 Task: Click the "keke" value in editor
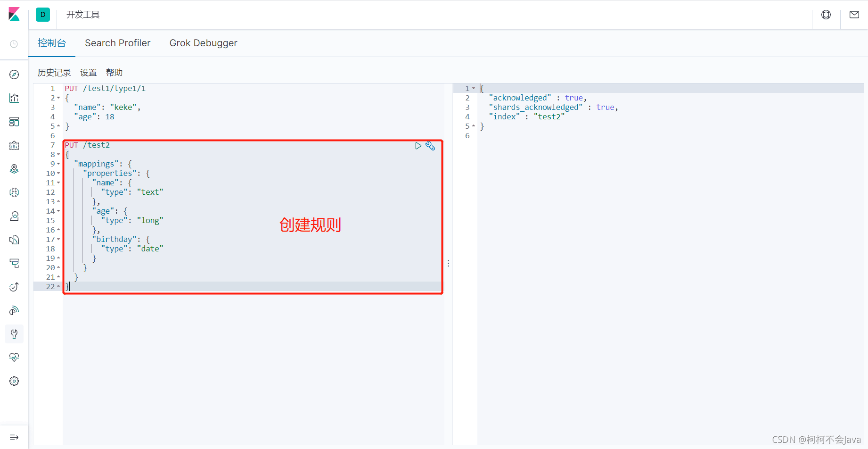point(123,108)
